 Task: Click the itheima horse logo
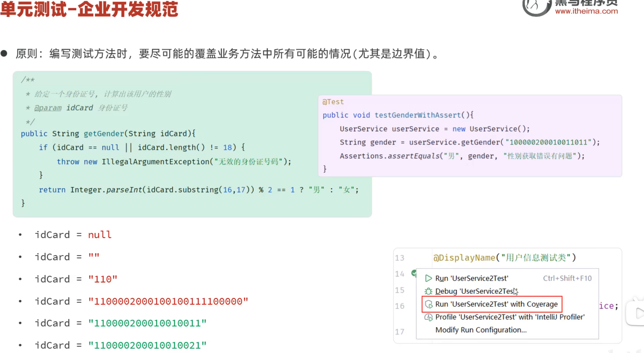click(x=536, y=6)
